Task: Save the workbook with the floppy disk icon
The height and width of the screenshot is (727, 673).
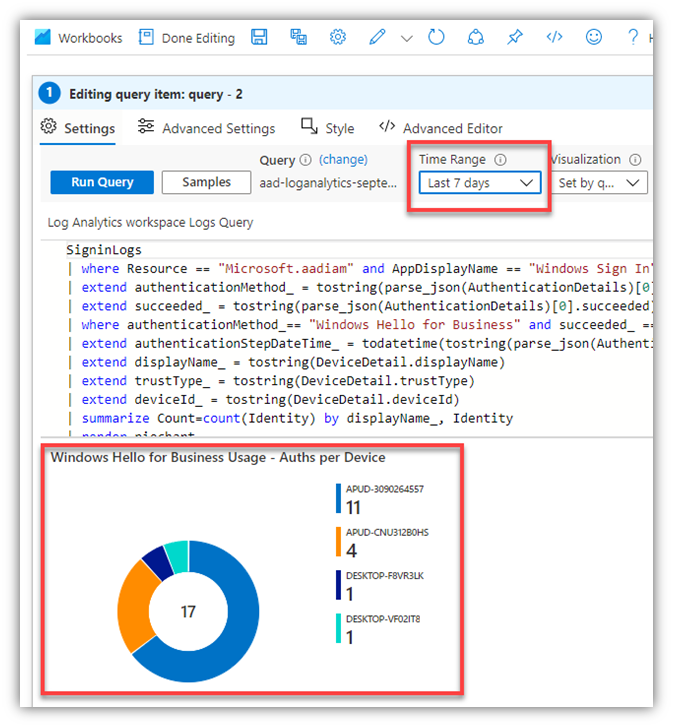Action: pyautogui.click(x=259, y=37)
